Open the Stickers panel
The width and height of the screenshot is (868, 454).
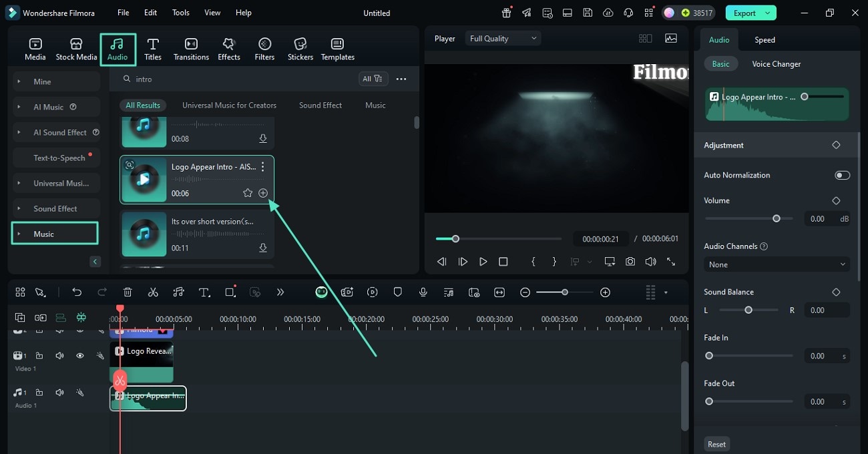click(x=300, y=49)
